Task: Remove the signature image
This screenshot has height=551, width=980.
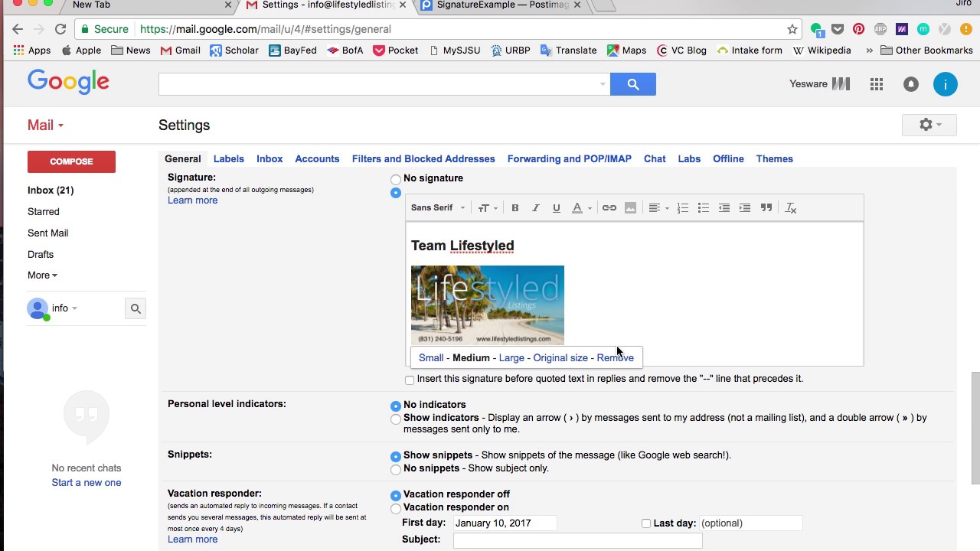Action: [x=616, y=358]
